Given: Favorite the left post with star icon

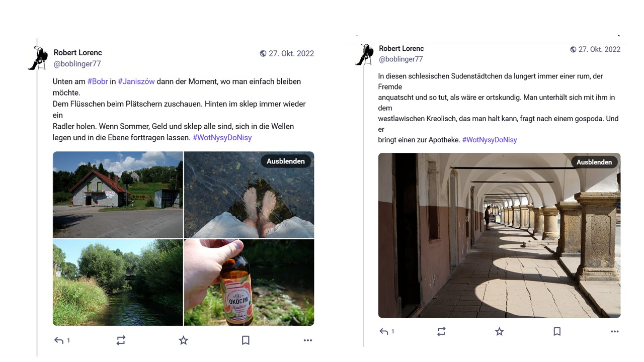Looking at the screenshot, I should 183,340.
